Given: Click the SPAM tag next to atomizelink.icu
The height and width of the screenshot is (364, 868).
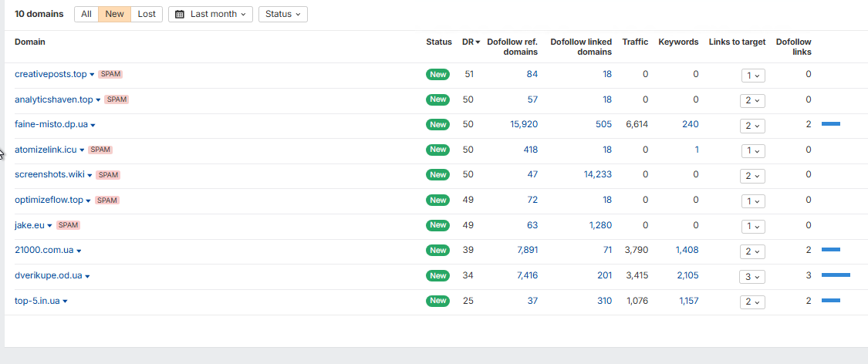Looking at the screenshot, I should (100, 150).
